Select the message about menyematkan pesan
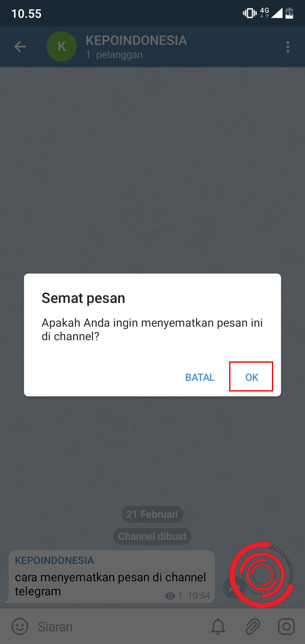The image size is (305, 644). tap(110, 577)
